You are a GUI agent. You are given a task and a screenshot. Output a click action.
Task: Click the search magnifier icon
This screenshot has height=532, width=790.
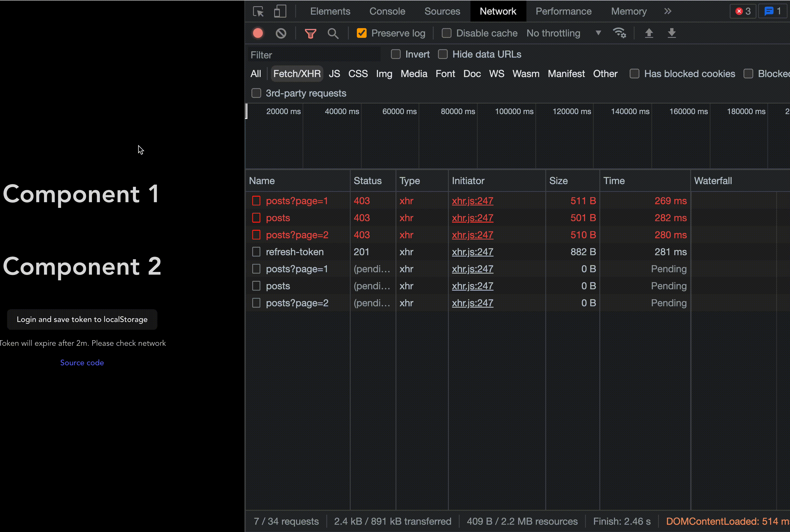(333, 33)
